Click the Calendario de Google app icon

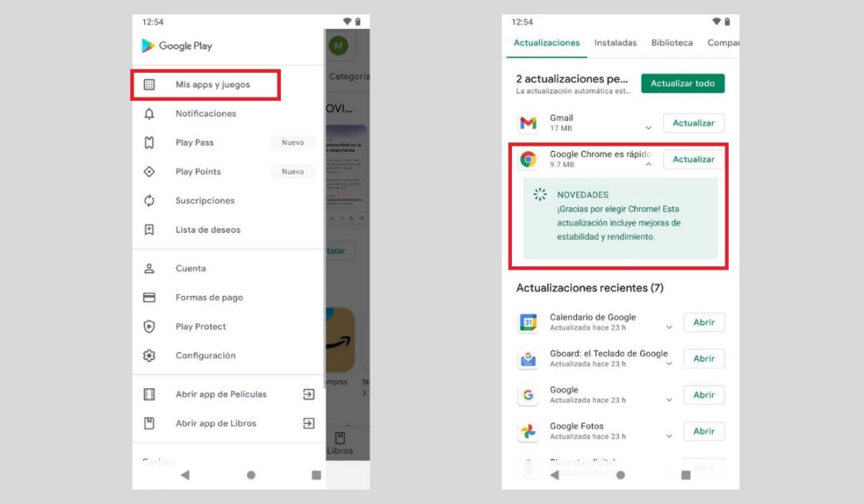tap(528, 322)
